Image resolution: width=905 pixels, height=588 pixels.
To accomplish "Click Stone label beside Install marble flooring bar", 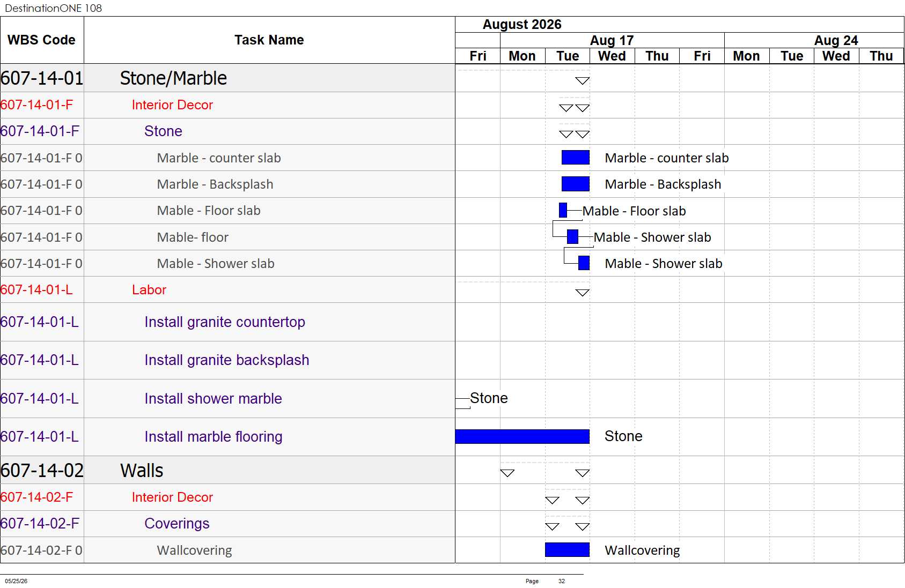I will [623, 436].
